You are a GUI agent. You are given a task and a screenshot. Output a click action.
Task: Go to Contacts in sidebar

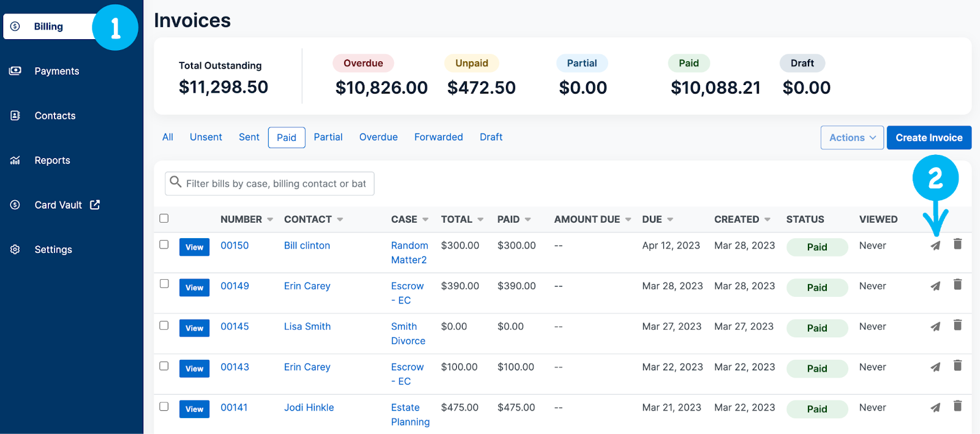(x=55, y=116)
